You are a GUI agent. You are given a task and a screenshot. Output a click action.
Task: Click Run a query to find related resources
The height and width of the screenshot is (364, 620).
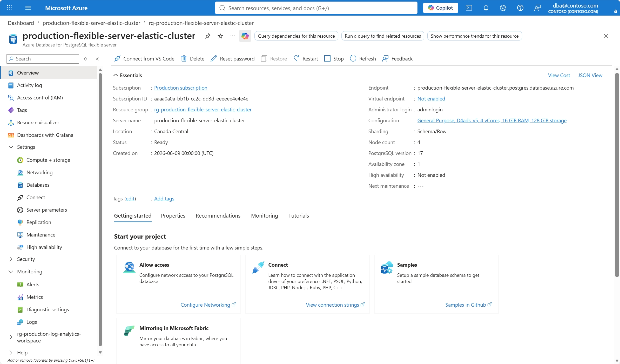click(383, 36)
